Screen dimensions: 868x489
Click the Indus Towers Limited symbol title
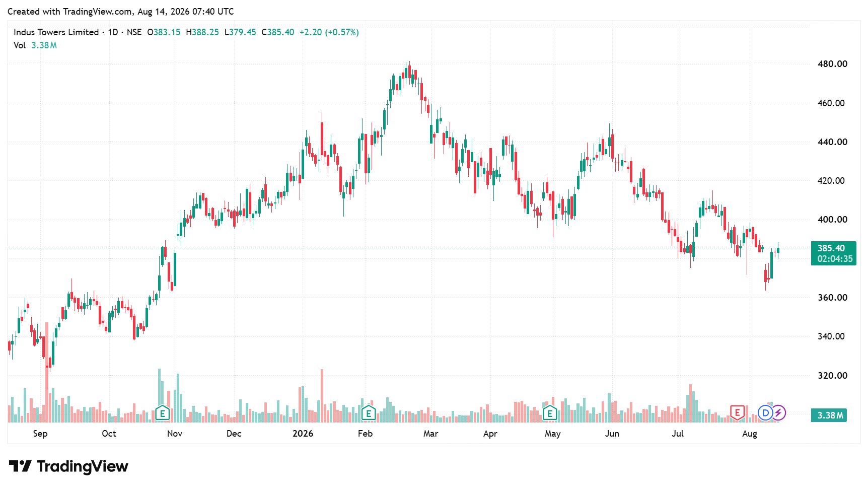[56, 32]
